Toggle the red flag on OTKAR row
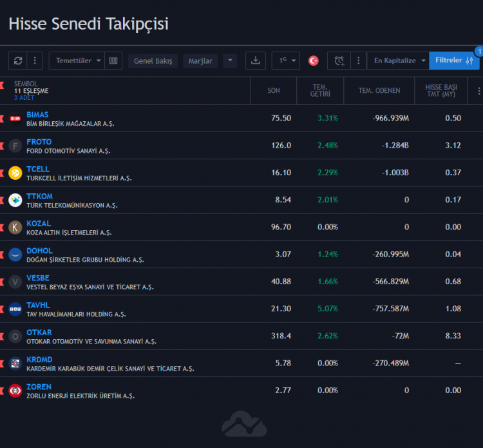 coord(2,336)
